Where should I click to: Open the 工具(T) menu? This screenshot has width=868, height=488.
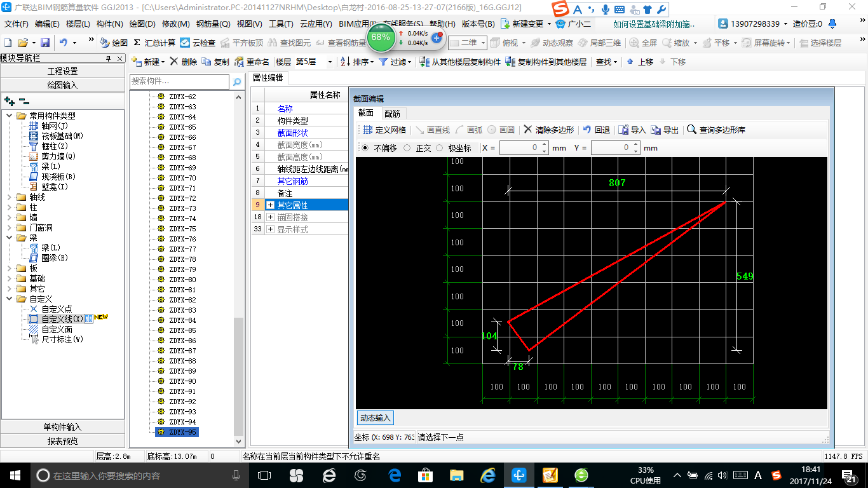[x=281, y=24]
